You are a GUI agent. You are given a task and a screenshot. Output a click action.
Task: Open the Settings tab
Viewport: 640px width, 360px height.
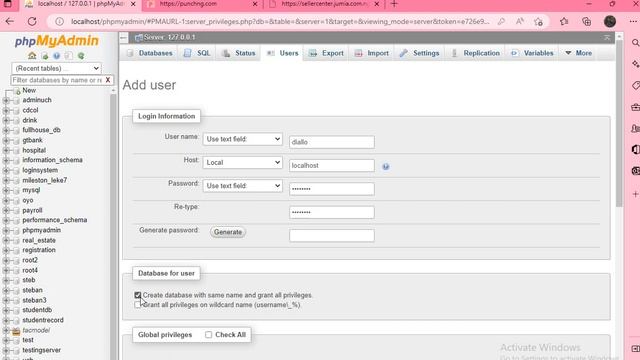coord(420,53)
